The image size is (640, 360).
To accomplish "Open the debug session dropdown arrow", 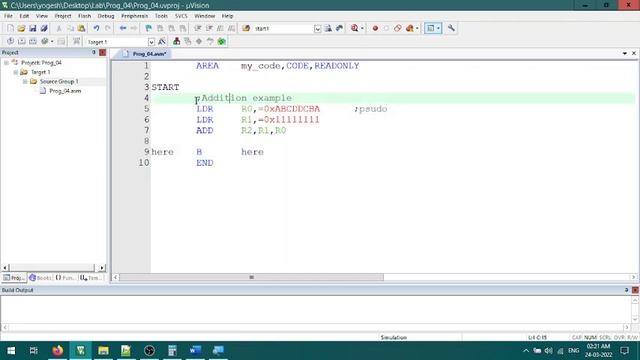I will point(362,28).
